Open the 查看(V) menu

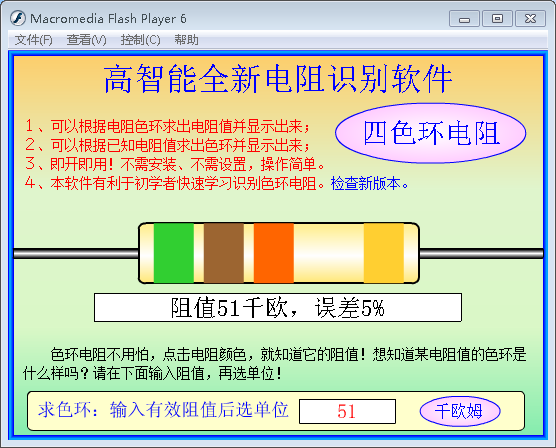pyautogui.click(x=87, y=40)
